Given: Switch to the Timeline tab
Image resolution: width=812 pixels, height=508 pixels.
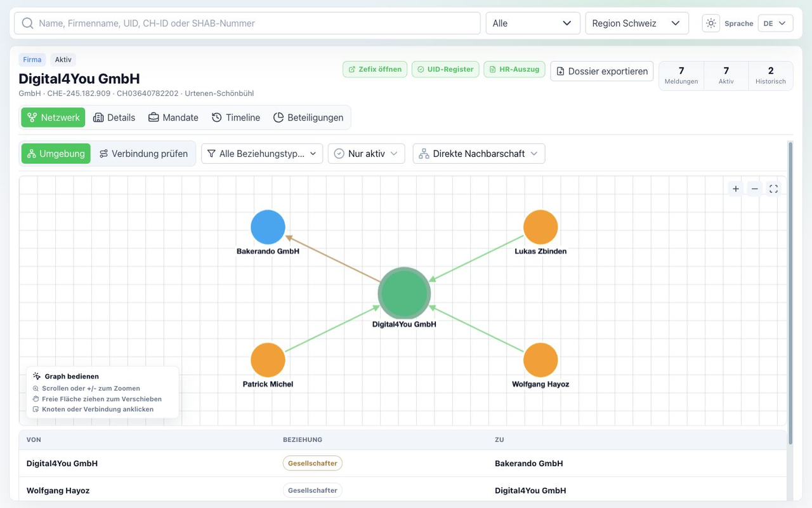Looking at the screenshot, I should pos(236,117).
